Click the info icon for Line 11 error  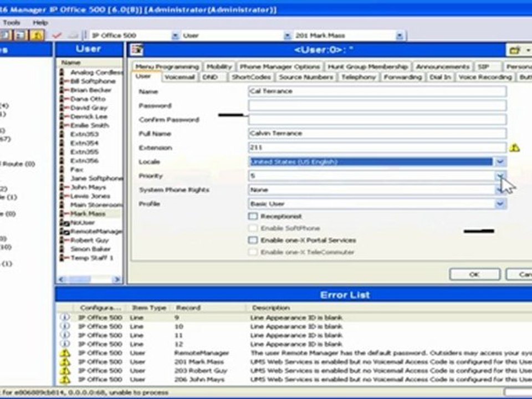pos(65,335)
